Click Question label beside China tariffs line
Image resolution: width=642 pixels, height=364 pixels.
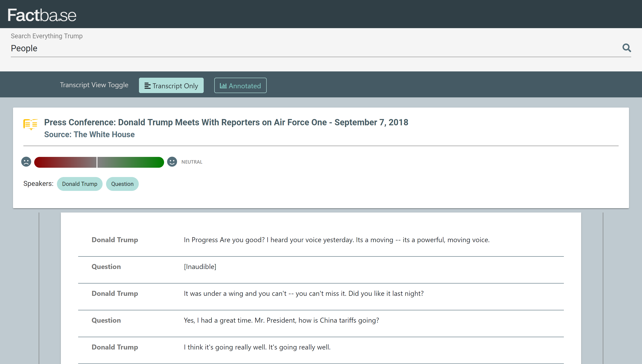[106, 320]
